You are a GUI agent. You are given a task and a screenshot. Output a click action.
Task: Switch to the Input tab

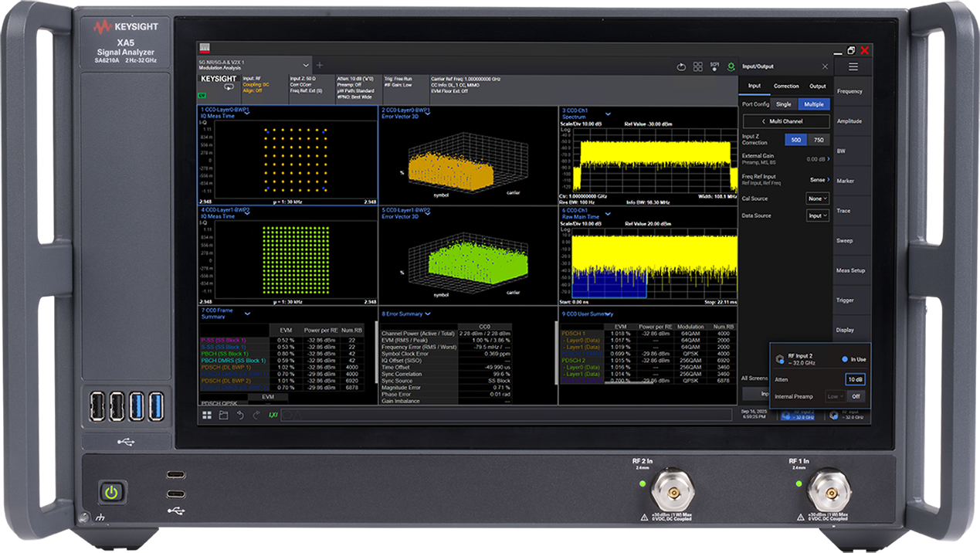(x=754, y=86)
